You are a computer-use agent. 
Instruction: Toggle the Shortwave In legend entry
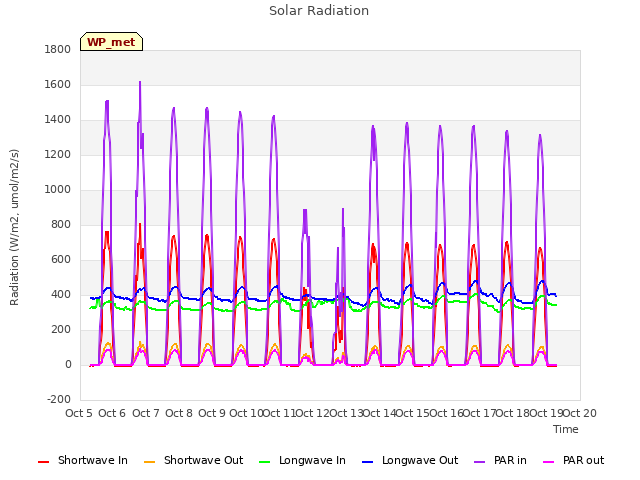point(83,460)
